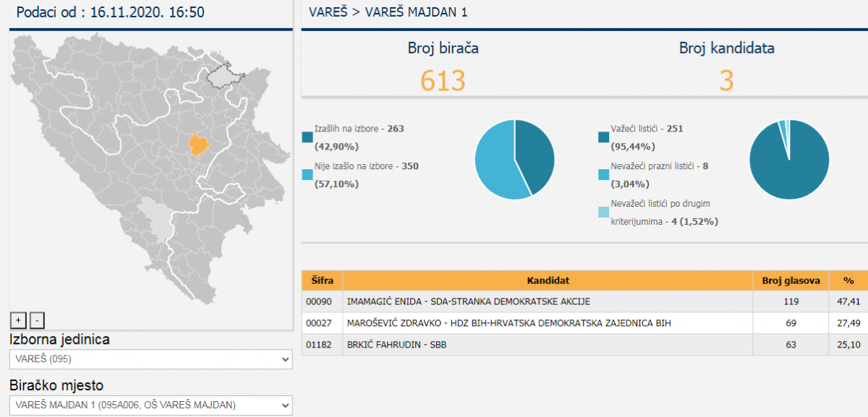Image resolution: width=868 pixels, height=417 pixels.
Task: Click the 'Broj glasova' column header
Action: tap(791, 280)
